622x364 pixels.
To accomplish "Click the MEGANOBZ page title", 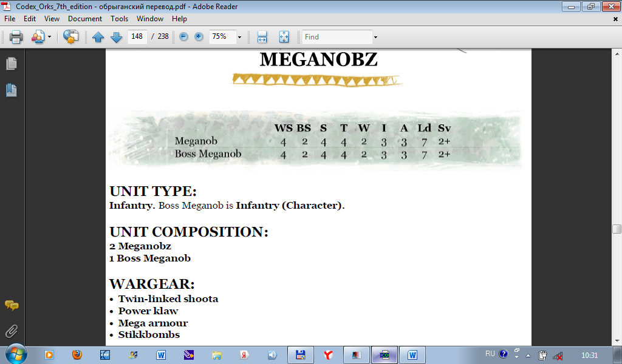I will pos(318,59).
